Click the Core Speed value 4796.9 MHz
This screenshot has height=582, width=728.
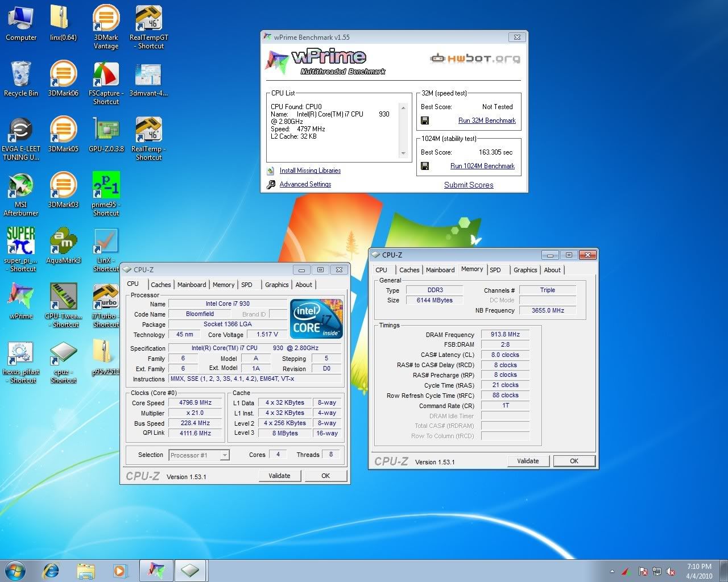195,402
